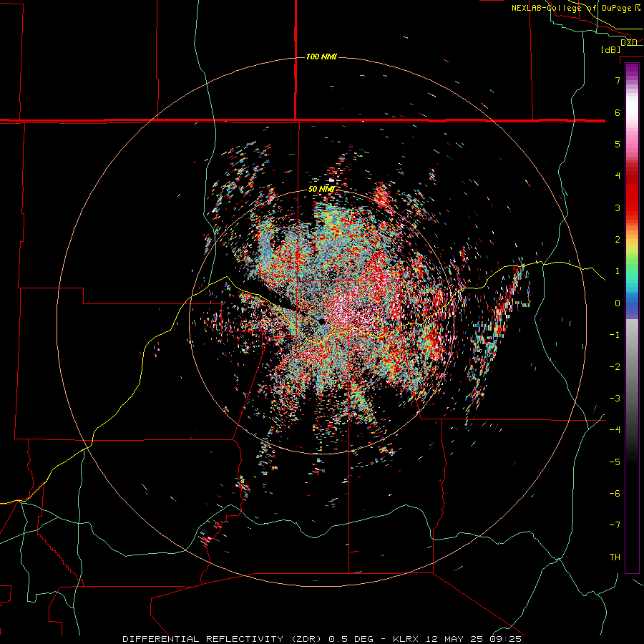Click the -4 value on color scale

pos(615,430)
